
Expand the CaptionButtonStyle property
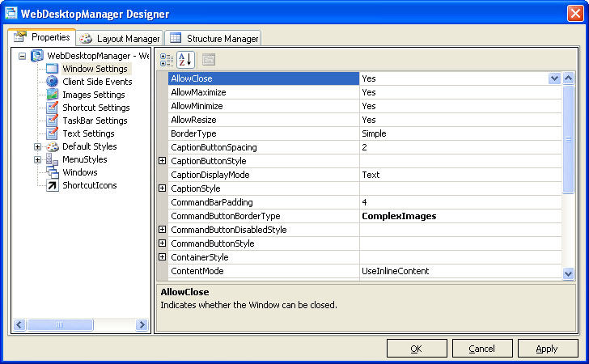coord(163,161)
